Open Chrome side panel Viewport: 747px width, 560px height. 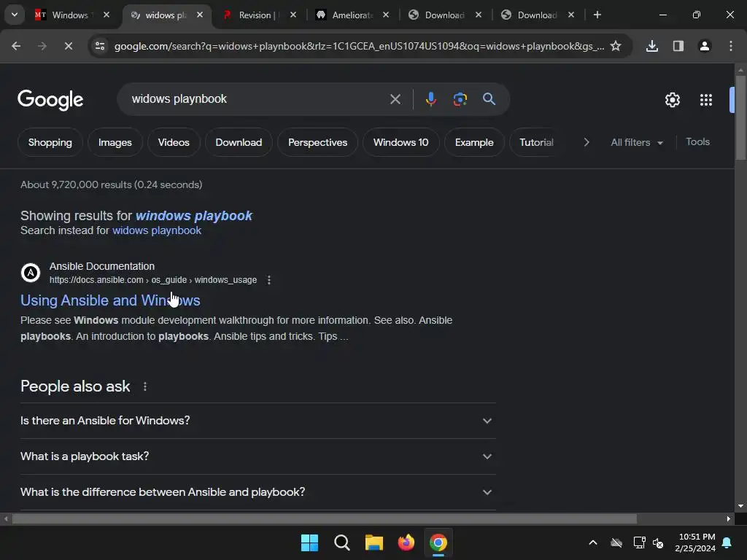tap(678, 46)
